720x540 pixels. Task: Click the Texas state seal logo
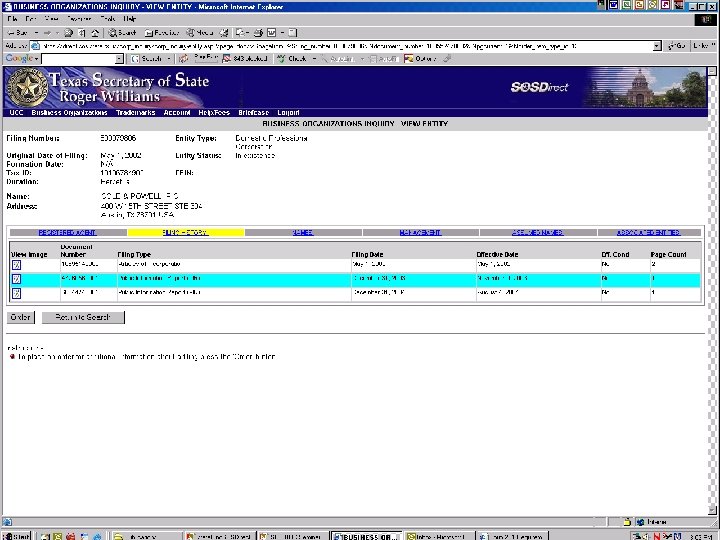click(28, 87)
